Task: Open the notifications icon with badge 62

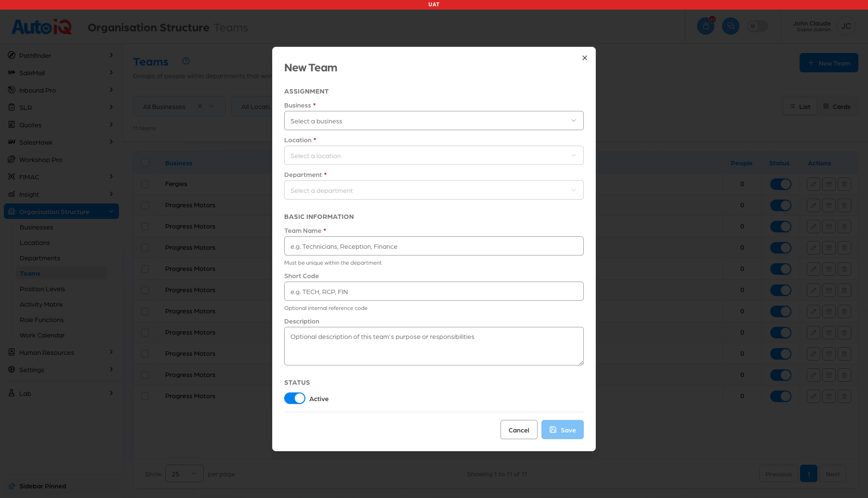Action: (706, 26)
